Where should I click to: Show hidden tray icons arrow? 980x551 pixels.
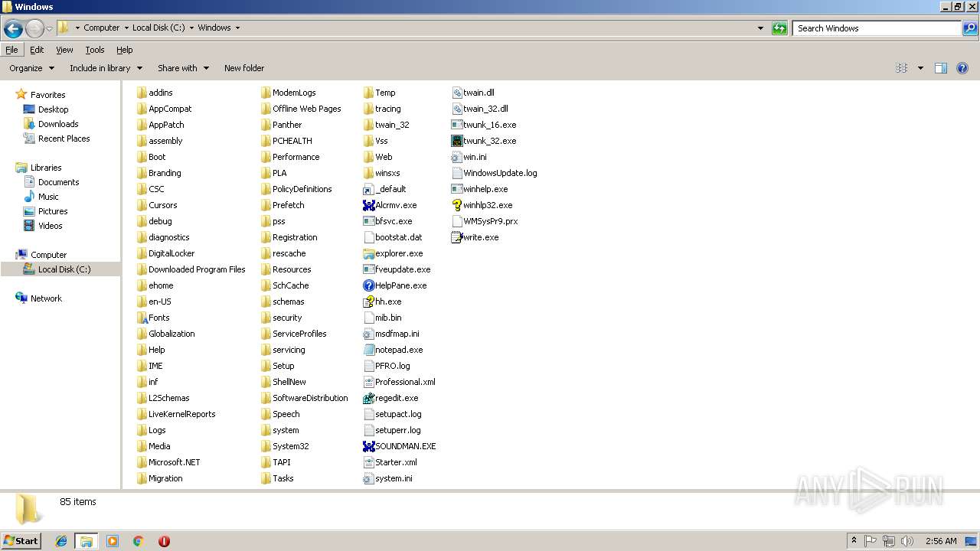(x=854, y=541)
